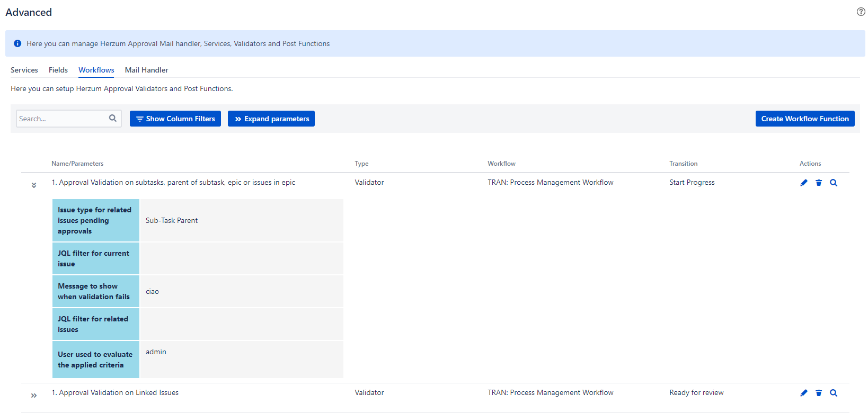Switch to the Services tab

tap(24, 70)
